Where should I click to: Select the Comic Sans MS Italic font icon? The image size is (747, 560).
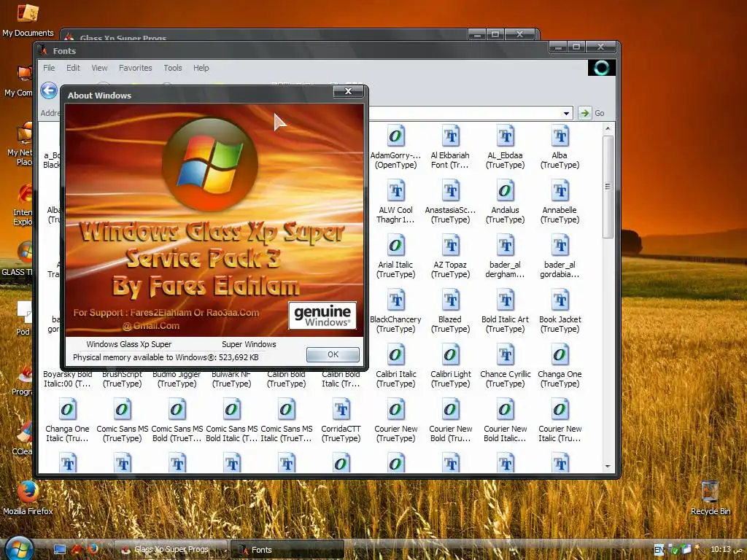(286, 410)
